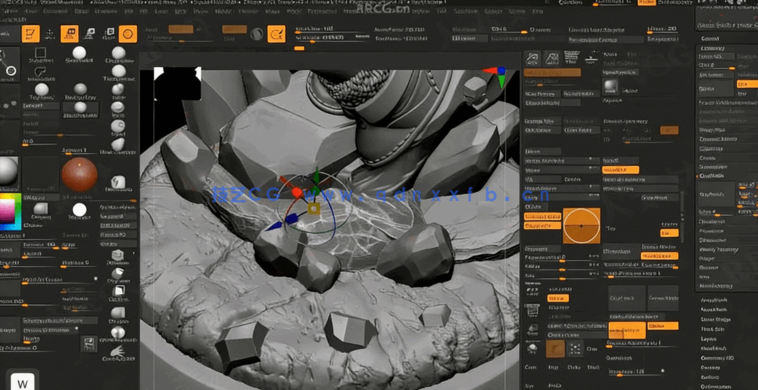This screenshot has height=390, width=758.
Task: Click the white silhouette thumbnail in viewport corner
Action: 177,84
